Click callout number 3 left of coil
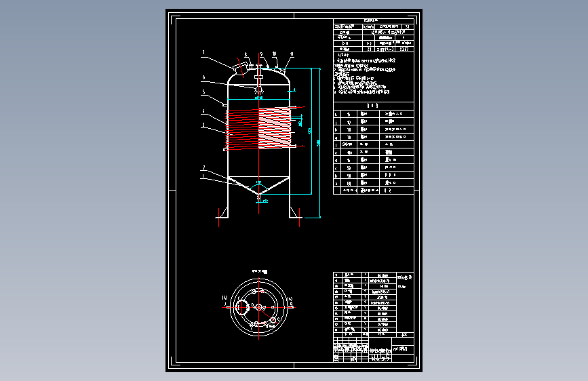Image resolution: width=588 pixels, height=381 pixels. [x=203, y=125]
